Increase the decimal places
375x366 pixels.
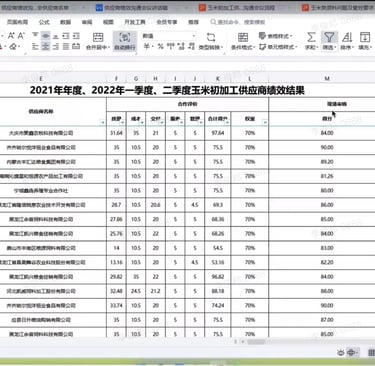coord(181,46)
